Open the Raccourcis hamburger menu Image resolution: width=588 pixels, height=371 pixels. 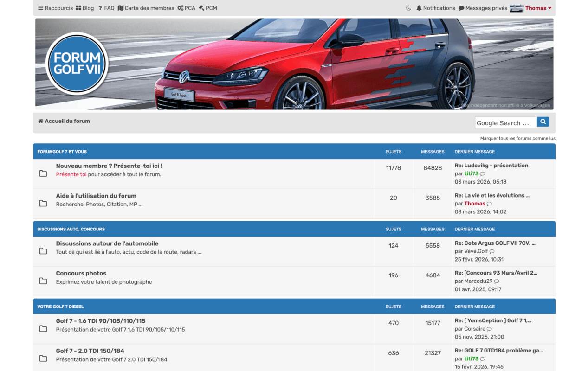coord(55,8)
